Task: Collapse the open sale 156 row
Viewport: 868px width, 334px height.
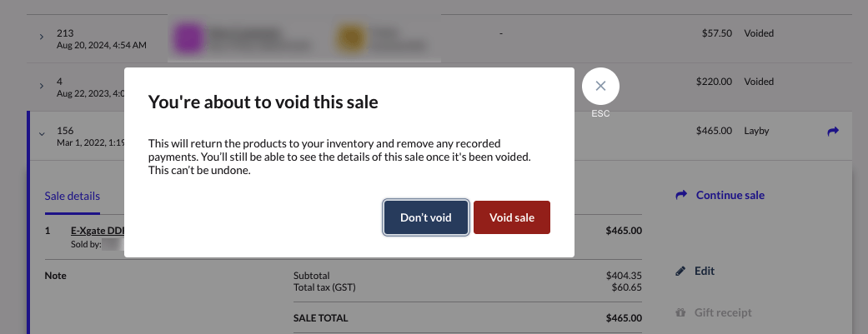Action: click(42, 132)
